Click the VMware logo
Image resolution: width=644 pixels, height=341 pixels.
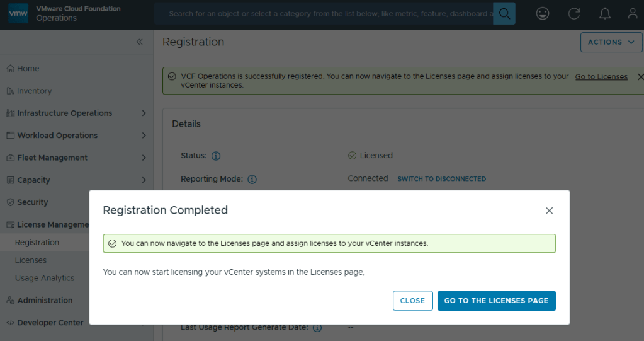tap(18, 13)
